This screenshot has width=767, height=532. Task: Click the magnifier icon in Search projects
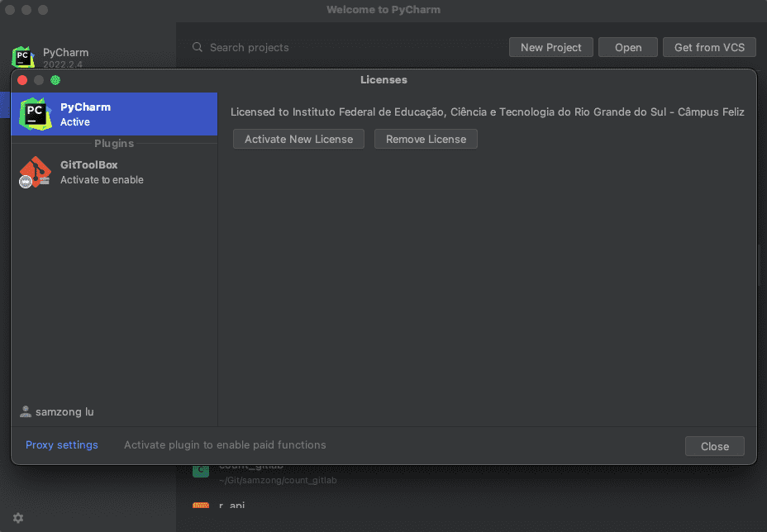pyautogui.click(x=198, y=48)
